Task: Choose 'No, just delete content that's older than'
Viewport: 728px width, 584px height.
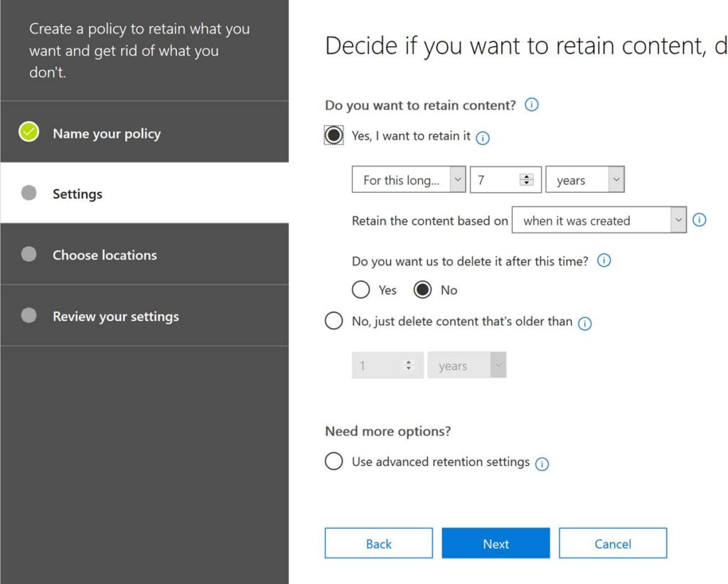Action: pos(333,321)
